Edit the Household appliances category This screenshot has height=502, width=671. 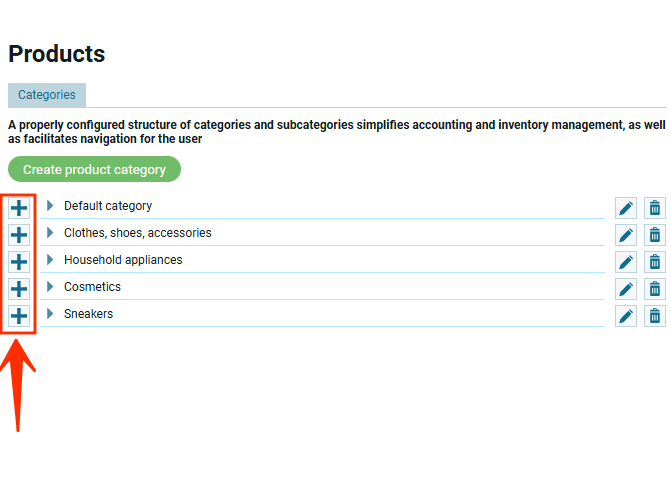626,262
